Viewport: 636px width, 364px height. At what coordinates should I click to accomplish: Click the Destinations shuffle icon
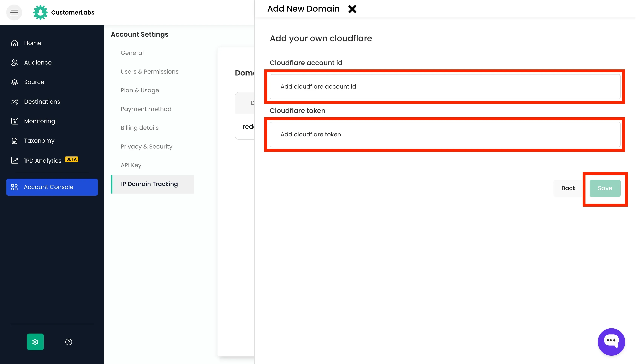pyautogui.click(x=15, y=101)
